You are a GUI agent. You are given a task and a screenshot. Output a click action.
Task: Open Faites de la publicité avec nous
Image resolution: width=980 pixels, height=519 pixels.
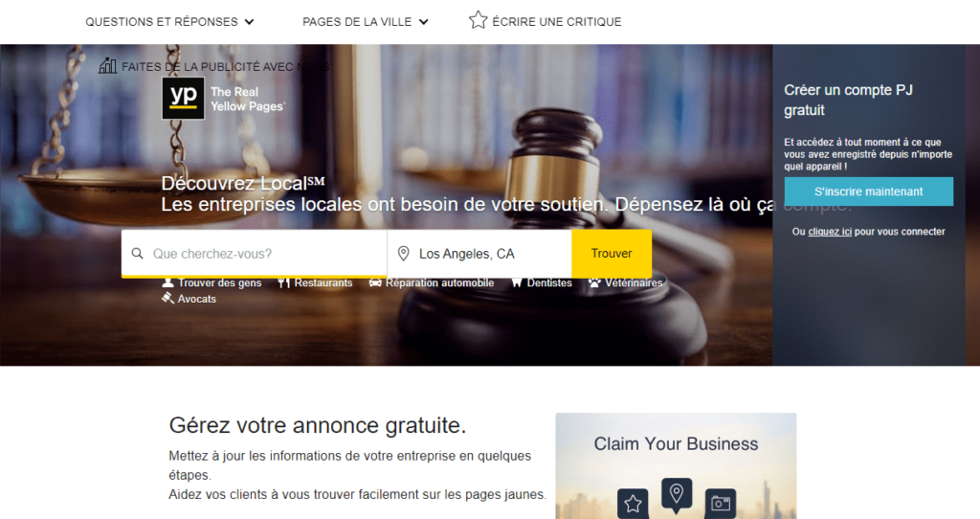coord(225,66)
